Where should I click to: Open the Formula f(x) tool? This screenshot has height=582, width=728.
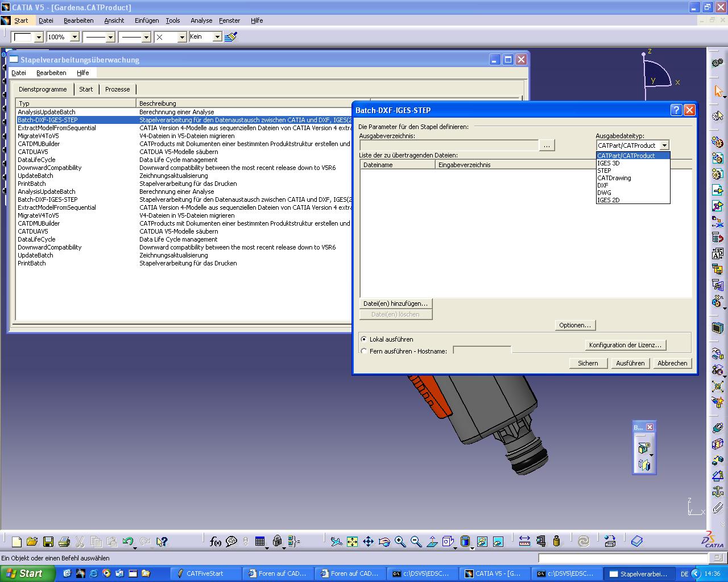pyautogui.click(x=216, y=542)
